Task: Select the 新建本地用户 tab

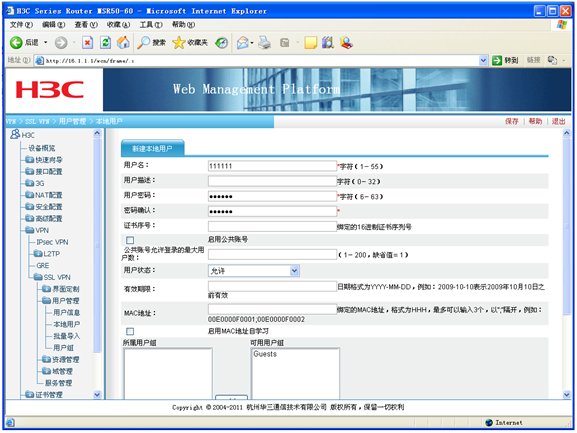Action: (152, 149)
